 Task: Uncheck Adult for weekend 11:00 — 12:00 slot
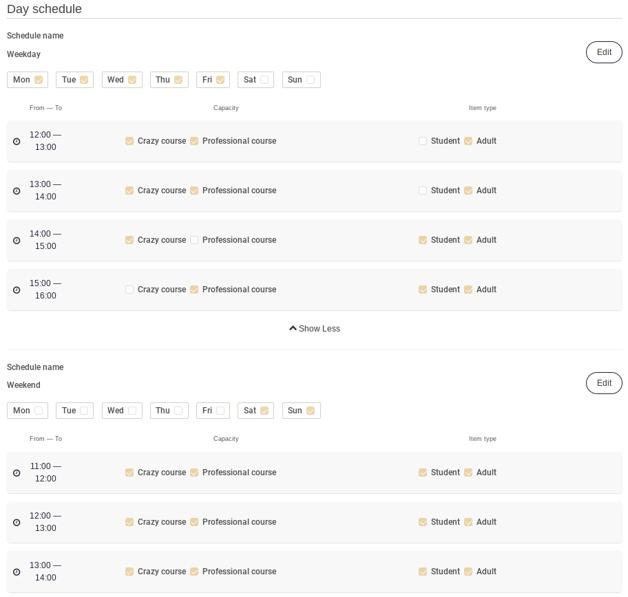pyautogui.click(x=468, y=473)
